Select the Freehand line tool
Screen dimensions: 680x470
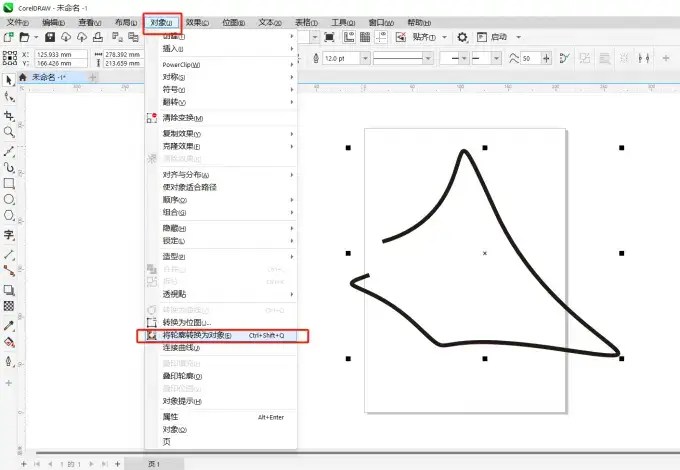tap(9, 151)
